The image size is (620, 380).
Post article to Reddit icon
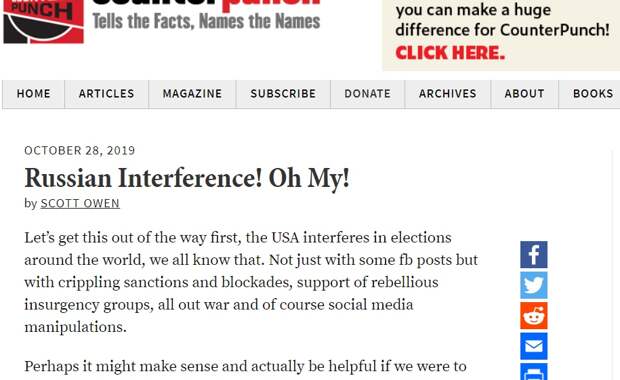point(534,316)
